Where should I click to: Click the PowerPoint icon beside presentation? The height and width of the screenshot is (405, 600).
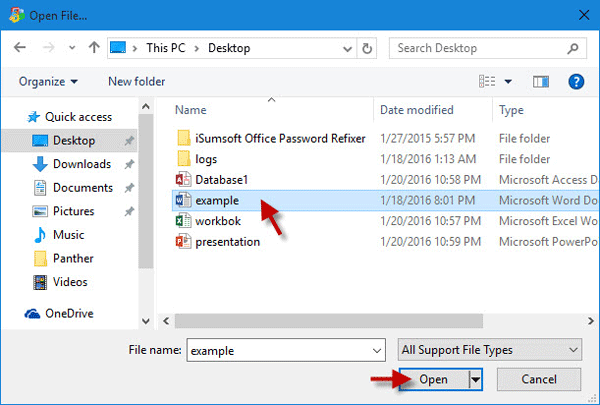pyautogui.click(x=183, y=242)
